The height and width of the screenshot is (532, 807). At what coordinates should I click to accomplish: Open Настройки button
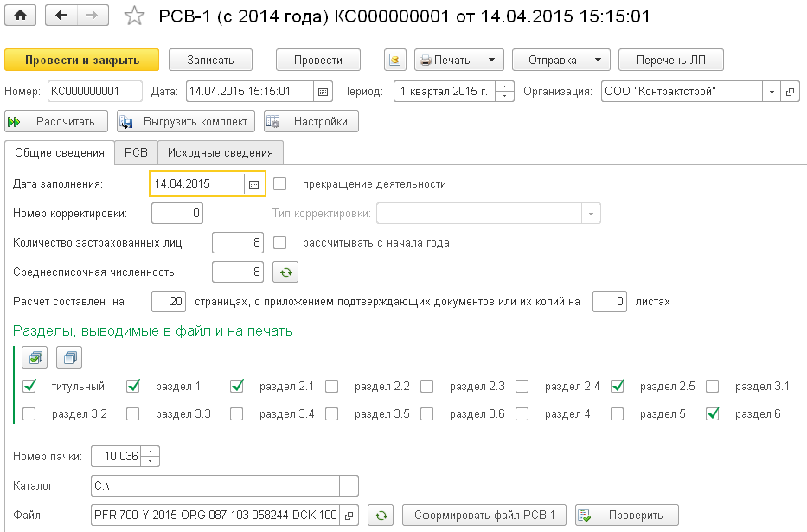(x=311, y=121)
